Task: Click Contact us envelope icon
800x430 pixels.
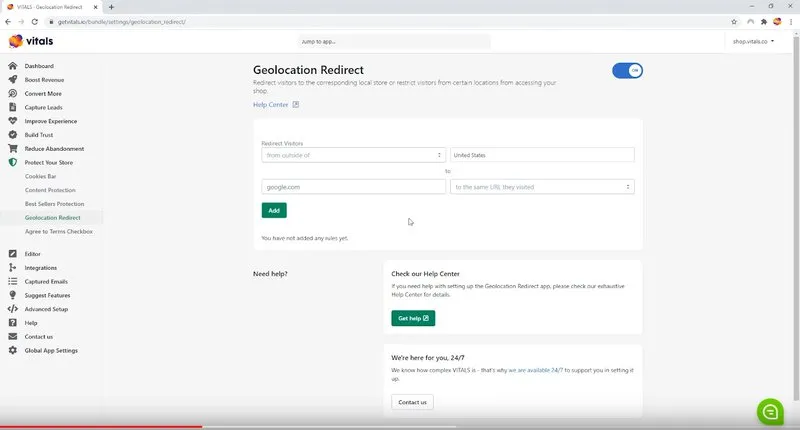Action: (13, 336)
